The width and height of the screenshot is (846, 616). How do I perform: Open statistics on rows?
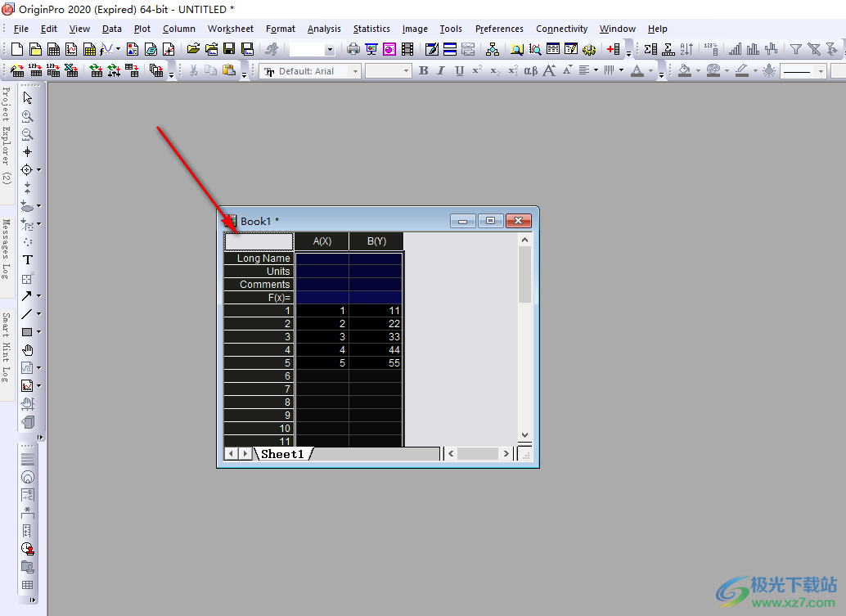668,50
